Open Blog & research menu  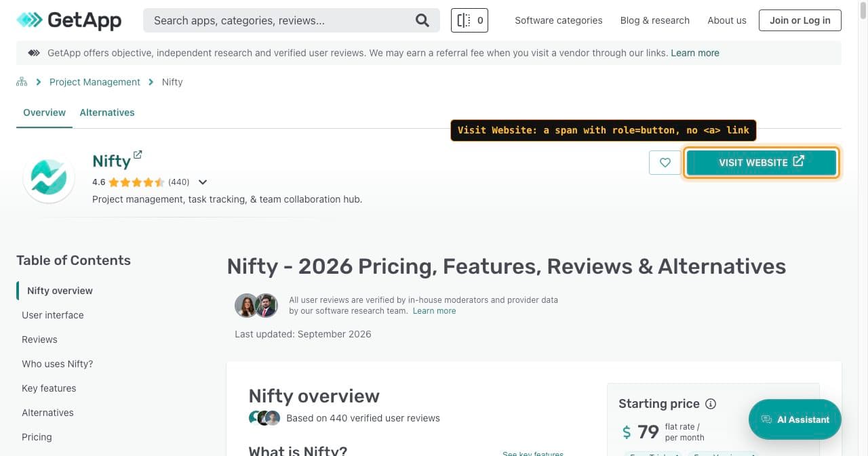click(x=655, y=20)
